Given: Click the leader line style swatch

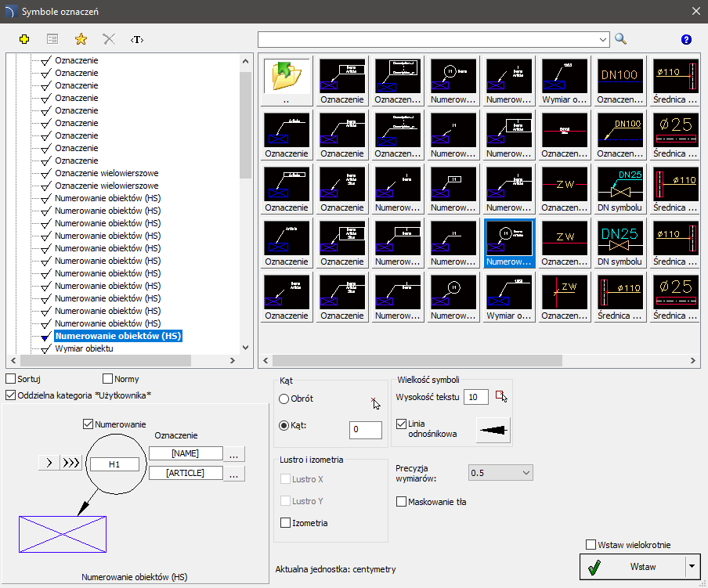Looking at the screenshot, I should (x=493, y=430).
